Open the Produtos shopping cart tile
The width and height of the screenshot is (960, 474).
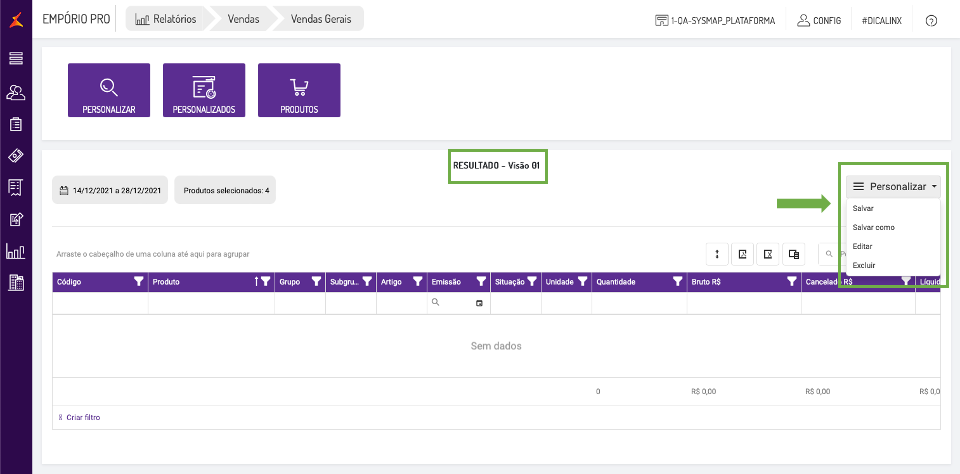[x=299, y=91]
